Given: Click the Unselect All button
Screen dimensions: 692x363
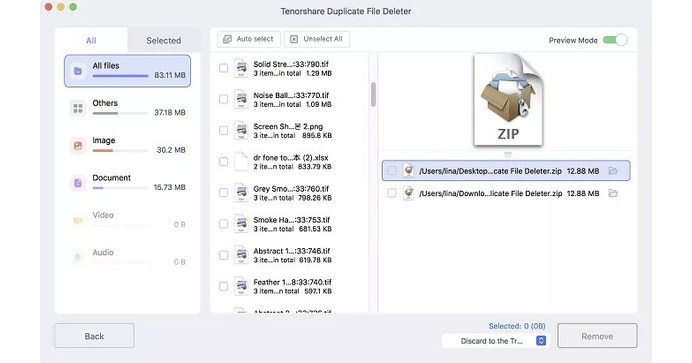Looking at the screenshot, I should pyautogui.click(x=317, y=39).
